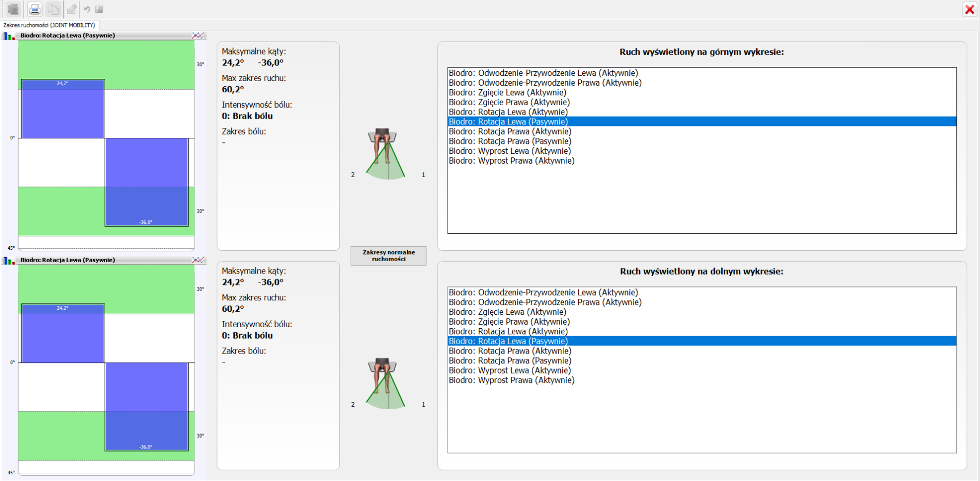Click the -36,0° bar in lower chart
This screenshot has width=980, height=481.
pos(146,407)
